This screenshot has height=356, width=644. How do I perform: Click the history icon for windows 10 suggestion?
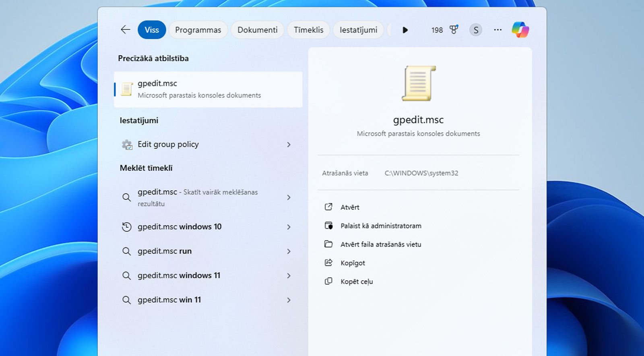[x=127, y=227]
